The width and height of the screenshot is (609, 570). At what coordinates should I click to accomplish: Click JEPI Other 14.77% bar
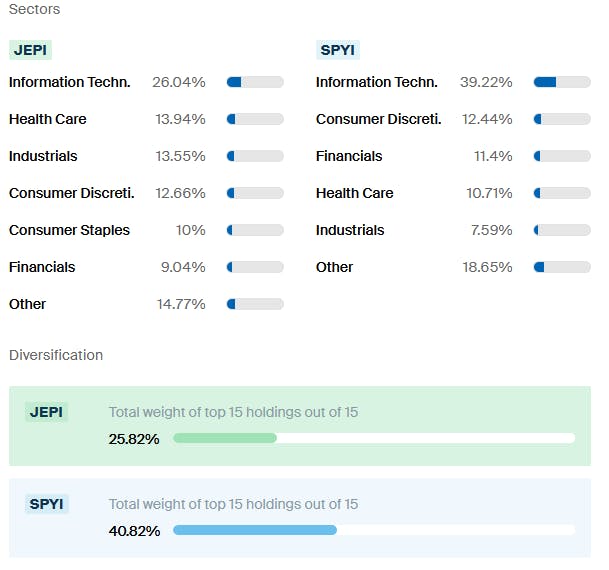point(255,304)
